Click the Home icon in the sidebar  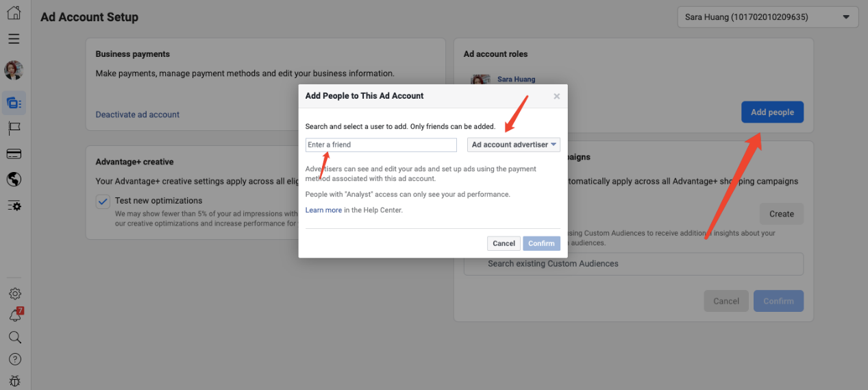tap(14, 12)
